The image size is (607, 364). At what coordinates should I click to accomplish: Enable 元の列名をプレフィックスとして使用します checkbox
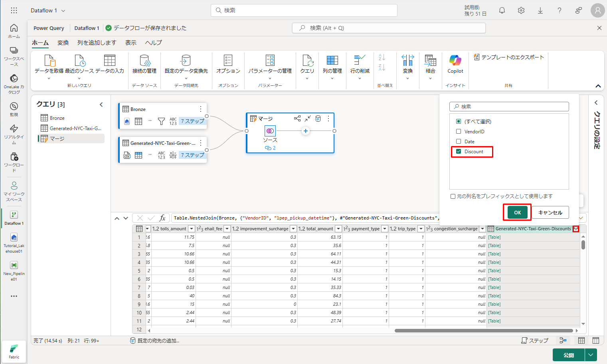click(x=453, y=196)
